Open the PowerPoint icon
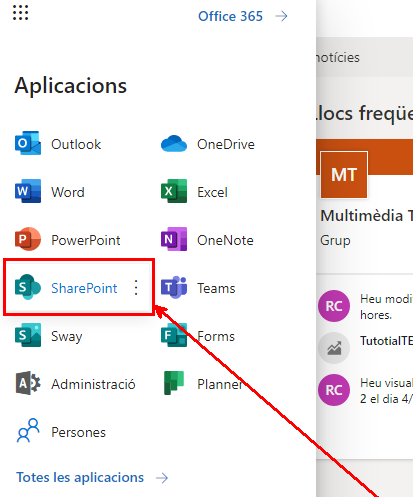413x497 pixels. [28, 239]
